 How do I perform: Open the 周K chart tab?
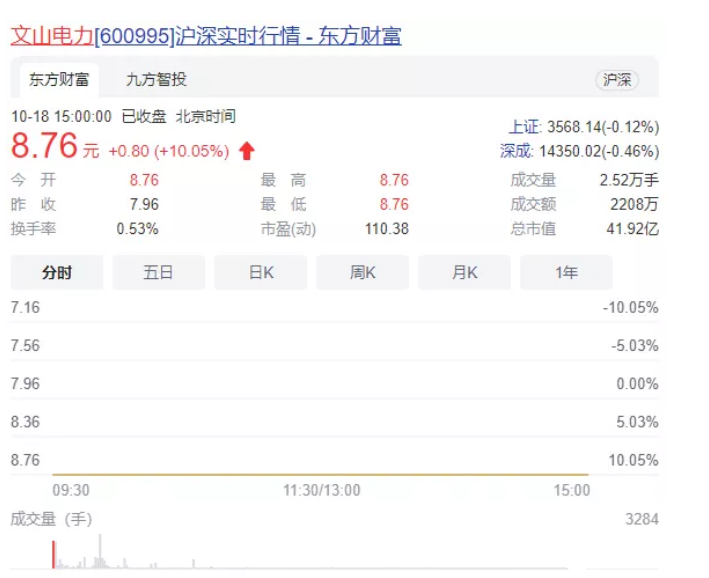tap(362, 272)
